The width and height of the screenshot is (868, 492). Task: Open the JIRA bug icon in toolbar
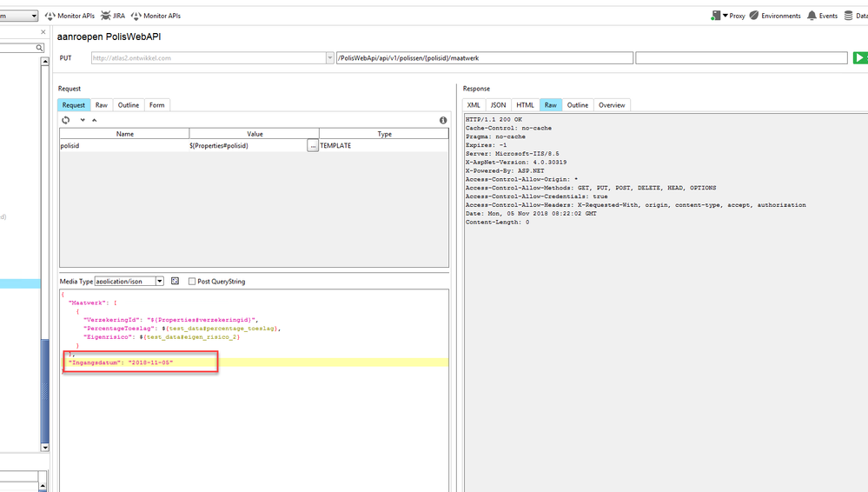(x=105, y=16)
